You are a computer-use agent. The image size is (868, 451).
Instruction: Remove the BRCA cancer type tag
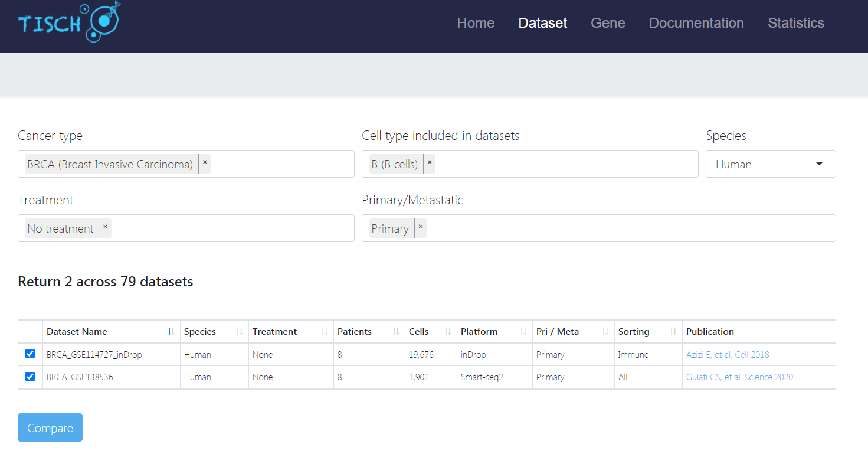pos(205,164)
